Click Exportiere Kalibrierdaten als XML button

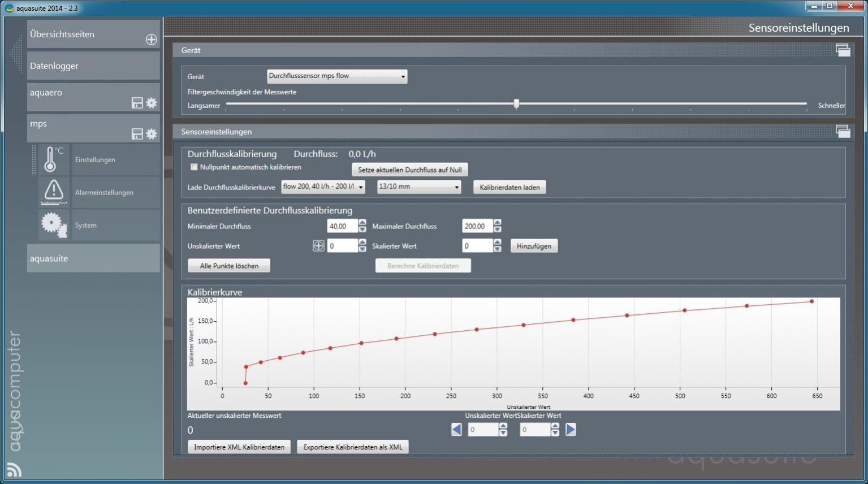pos(353,447)
